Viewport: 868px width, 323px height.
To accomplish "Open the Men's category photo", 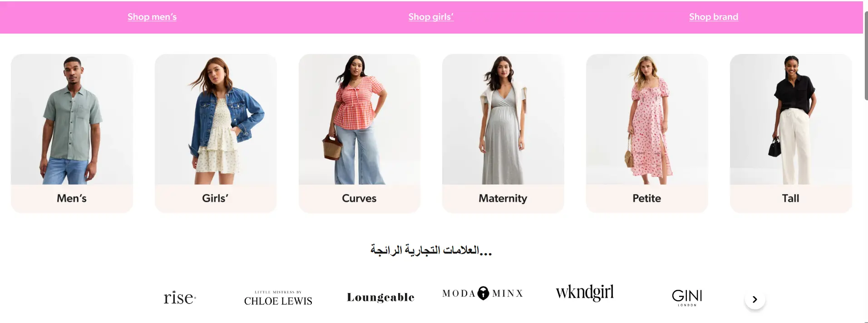I will click(x=72, y=119).
